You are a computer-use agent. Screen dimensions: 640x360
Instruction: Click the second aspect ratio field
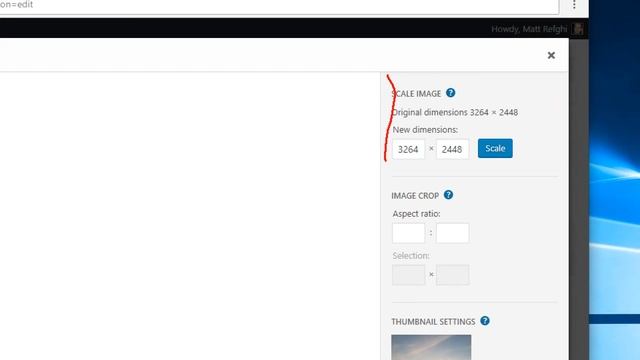click(x=452, y=233)
